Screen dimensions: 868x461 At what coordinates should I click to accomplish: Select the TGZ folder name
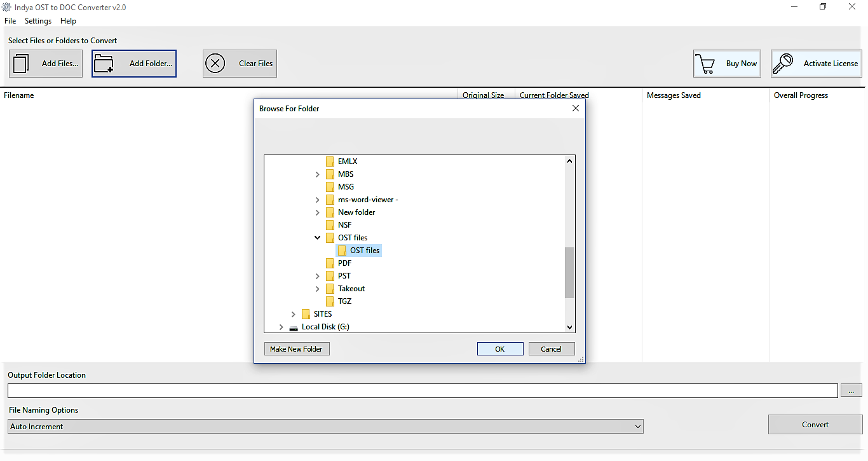pyautogui.click(x=345, y=301)
